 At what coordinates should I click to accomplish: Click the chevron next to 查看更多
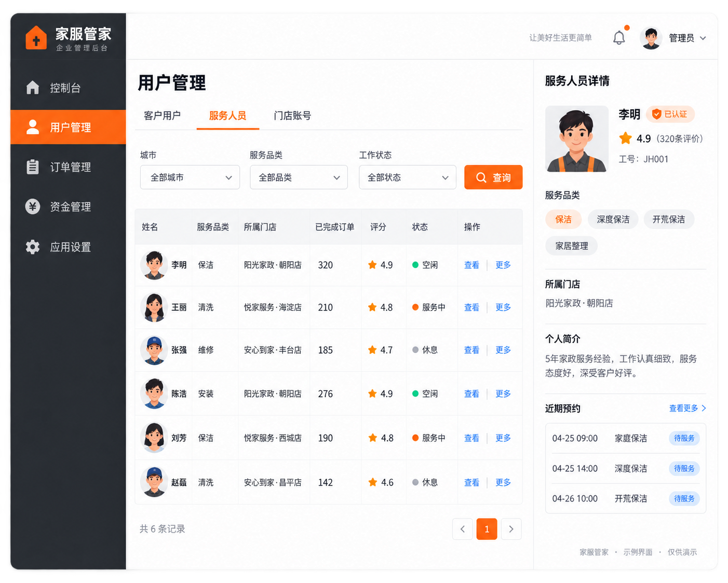[704, 408]
